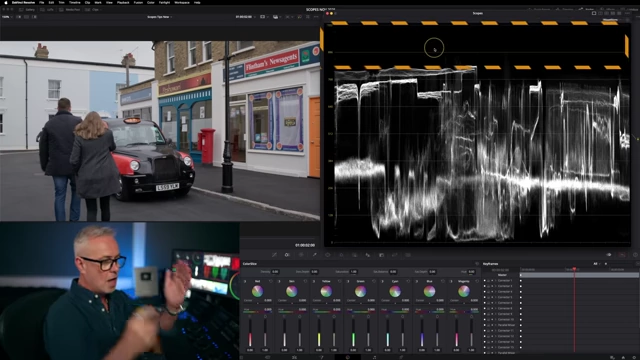Open the Keyframes All filter dropdown
640x360 pixels.
pos(597,264)
